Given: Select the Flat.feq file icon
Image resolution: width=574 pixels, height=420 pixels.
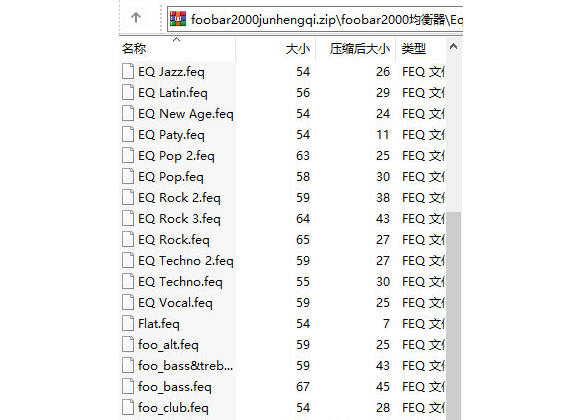Looking at the screenshot, I should click(x=128, y=323).
